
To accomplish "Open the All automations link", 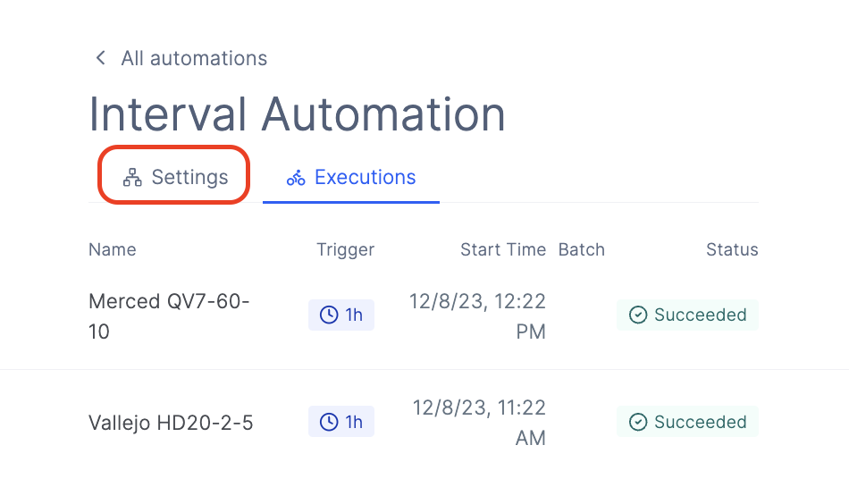I will [194, 58].
